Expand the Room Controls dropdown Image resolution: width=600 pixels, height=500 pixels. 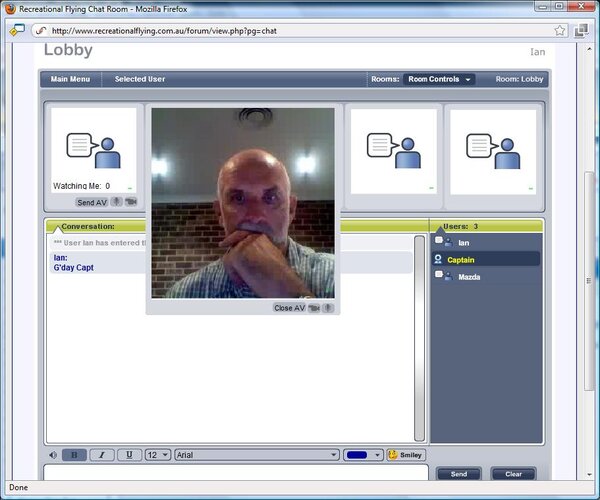click(x=439, y=79)
